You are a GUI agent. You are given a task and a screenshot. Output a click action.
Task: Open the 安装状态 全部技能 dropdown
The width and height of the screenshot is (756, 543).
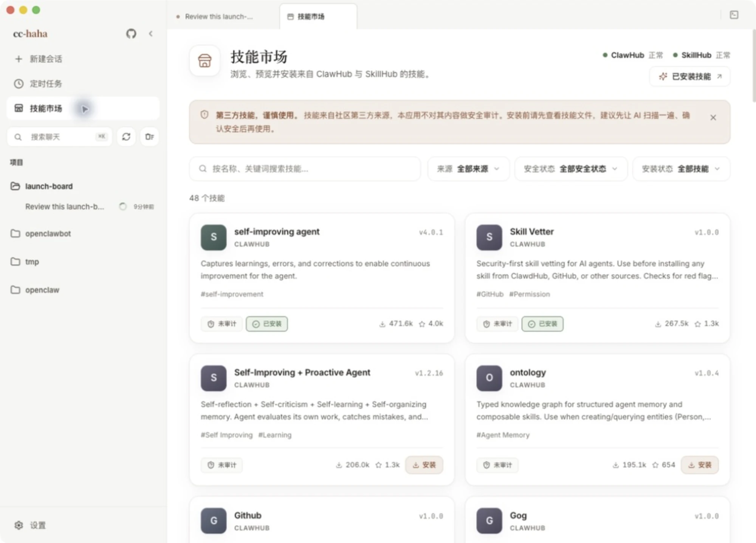click(681, 169)
